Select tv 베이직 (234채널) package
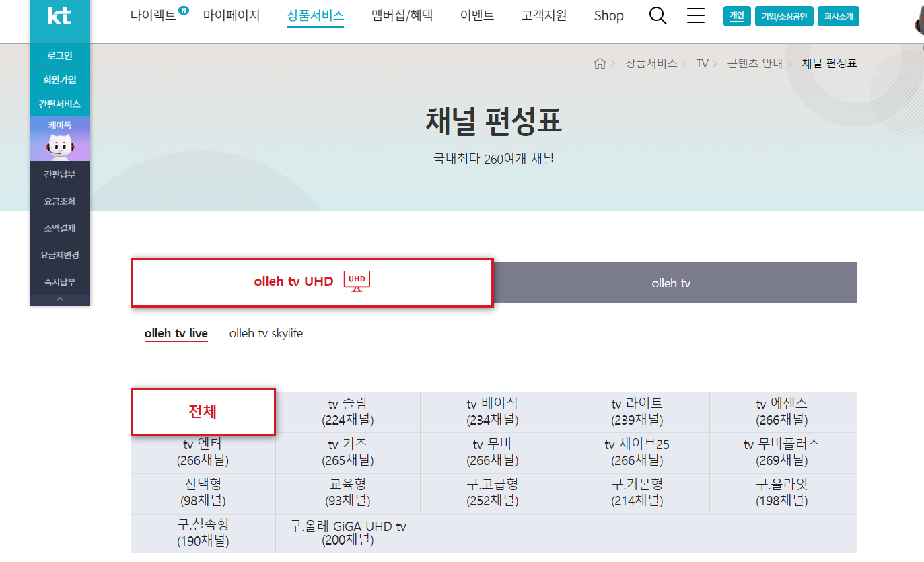924x562 pixels. point(493,412)
